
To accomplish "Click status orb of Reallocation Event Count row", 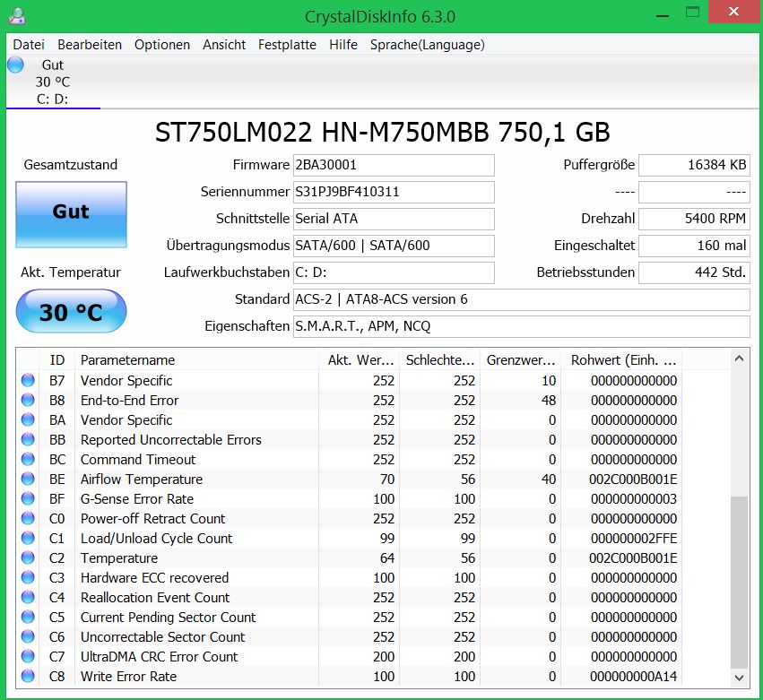I will pyautogui.click(x=28, y=597).
